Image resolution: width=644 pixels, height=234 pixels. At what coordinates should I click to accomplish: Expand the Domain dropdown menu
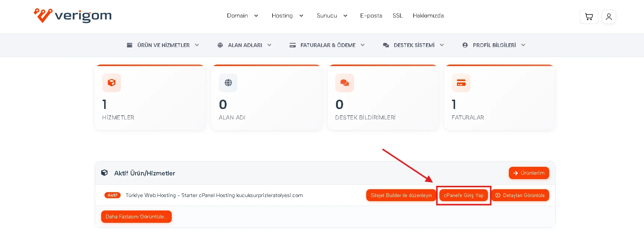pyautogui.click(x=242, y=16)
